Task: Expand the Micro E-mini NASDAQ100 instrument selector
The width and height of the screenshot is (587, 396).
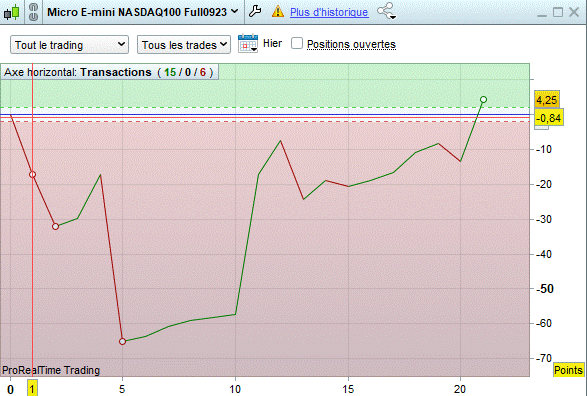Action: click(x=143, y=12)
